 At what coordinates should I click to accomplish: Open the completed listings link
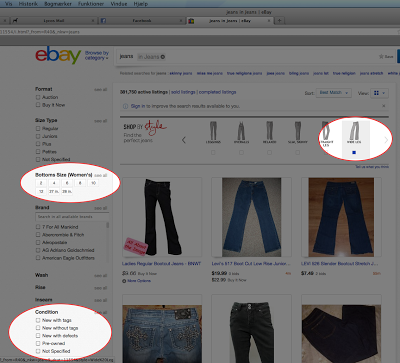[217, 92]
